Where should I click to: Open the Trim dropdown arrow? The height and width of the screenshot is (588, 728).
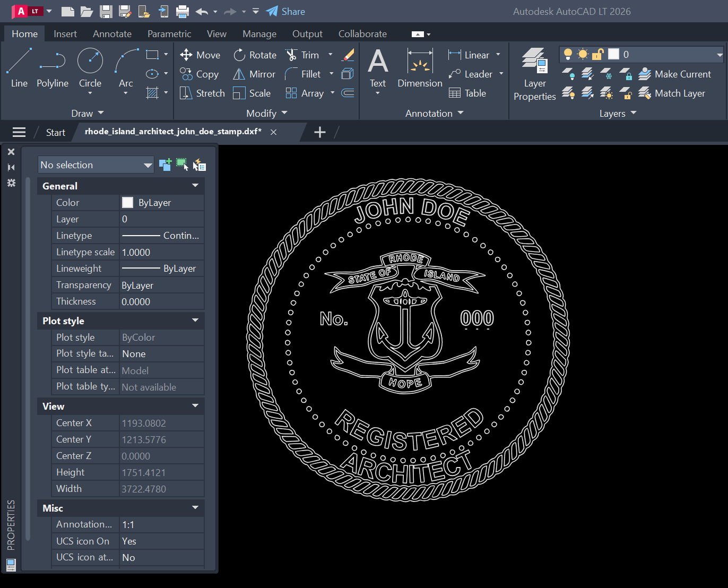point(331,55)
